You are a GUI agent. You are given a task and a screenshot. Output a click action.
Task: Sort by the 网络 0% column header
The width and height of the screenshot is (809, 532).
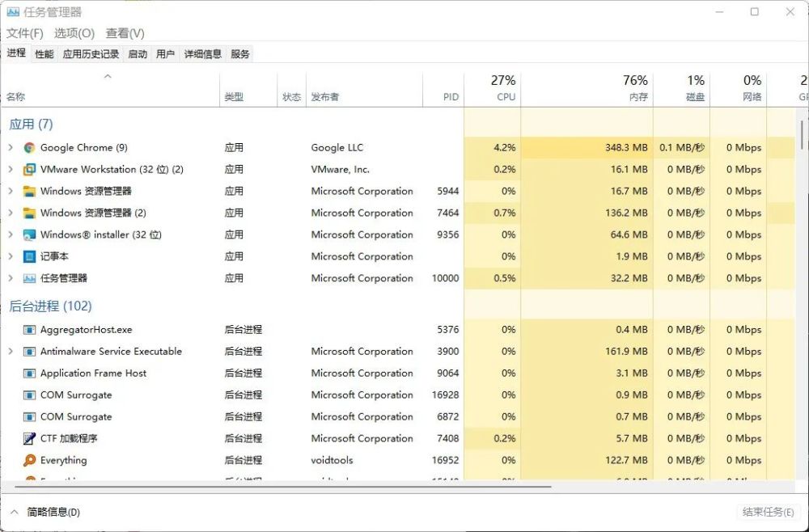click(x=739, y=88)
